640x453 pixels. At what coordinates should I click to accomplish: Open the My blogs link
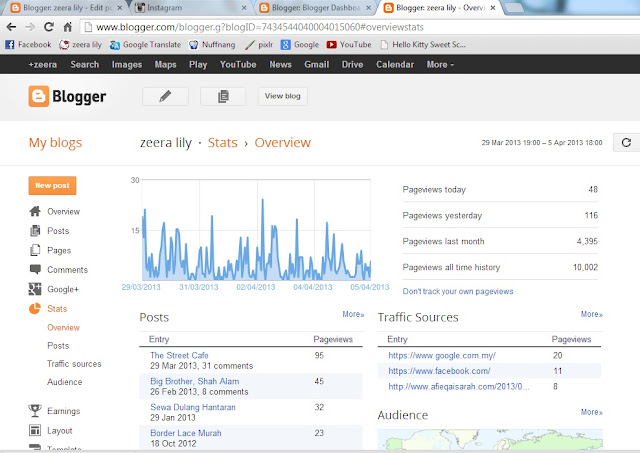pos(56,142)
